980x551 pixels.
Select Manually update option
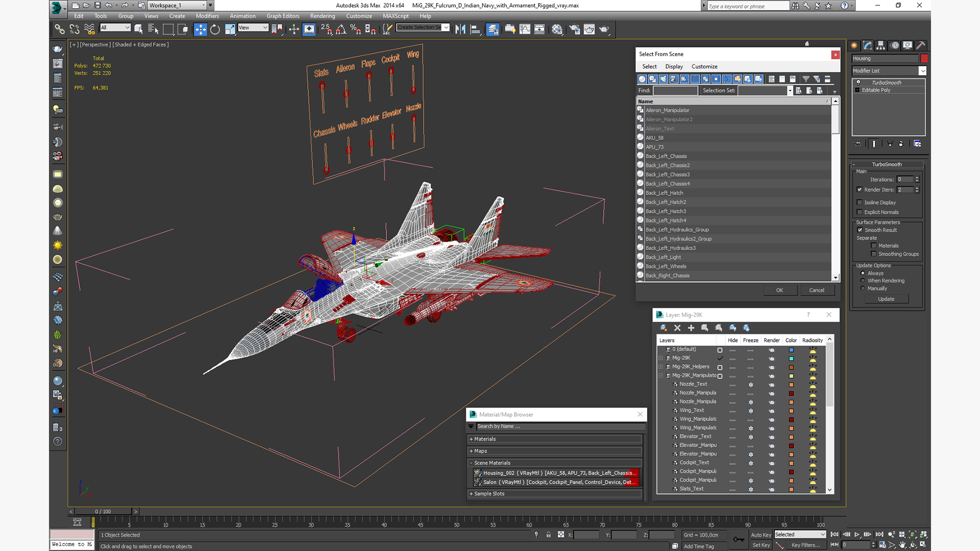tap(863, 288)
